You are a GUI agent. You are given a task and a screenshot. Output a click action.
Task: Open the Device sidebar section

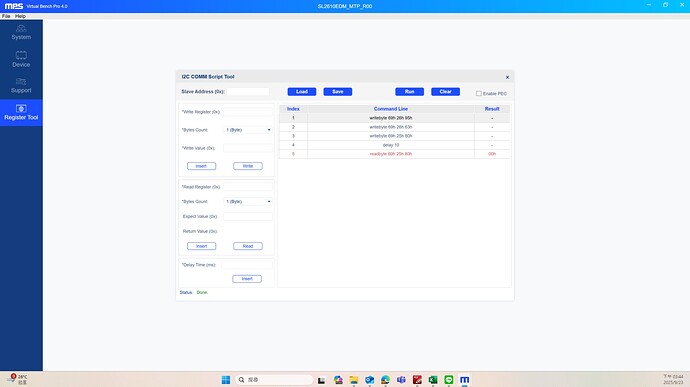21,59
